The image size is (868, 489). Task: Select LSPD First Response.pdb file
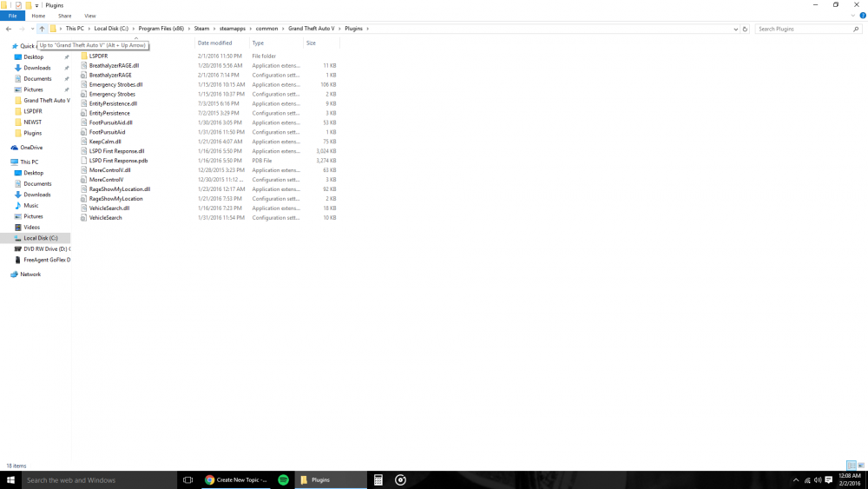(118, 161)
